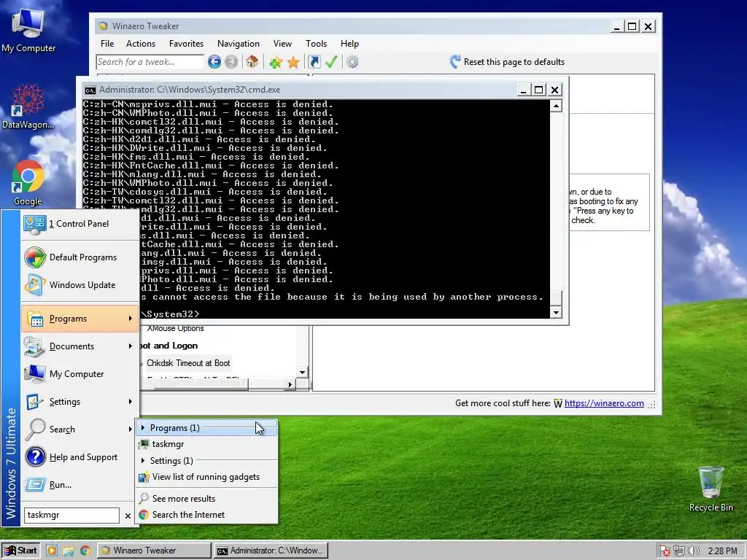Screen dimensions: 747x560
Task: Click See more results magnifier entry
Action: (206, 499)
